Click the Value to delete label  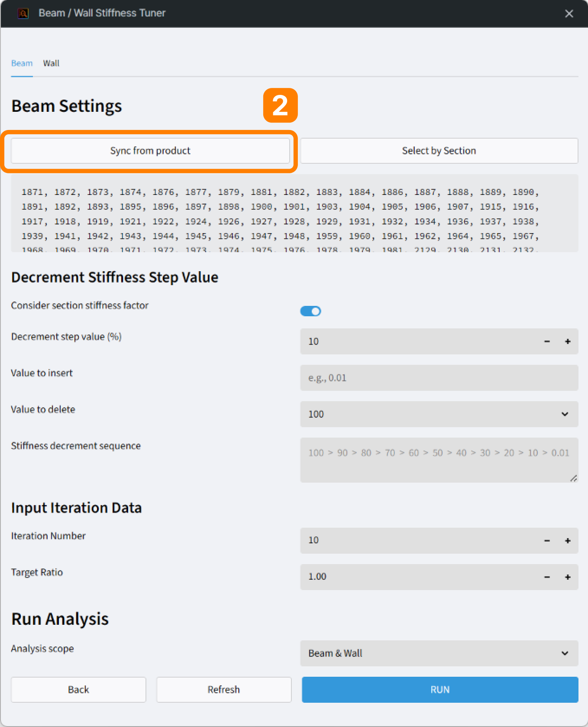pyautogui.click(x=43, y=409)
